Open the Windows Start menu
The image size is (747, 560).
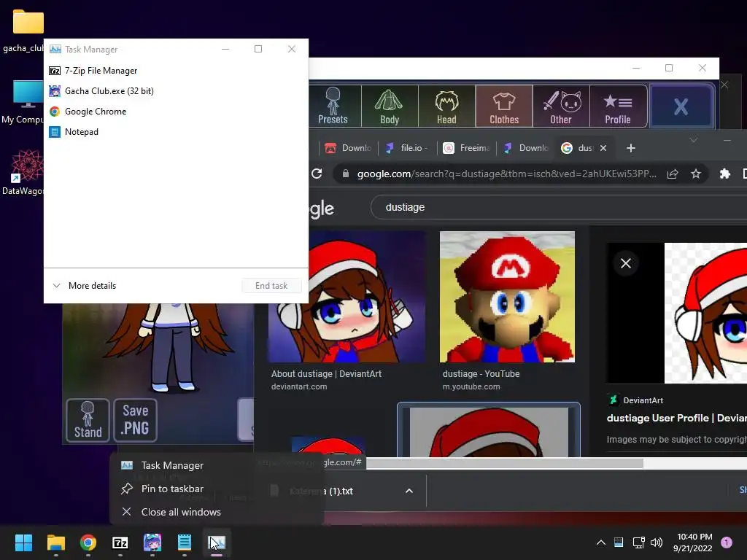(x=23, y=542)
